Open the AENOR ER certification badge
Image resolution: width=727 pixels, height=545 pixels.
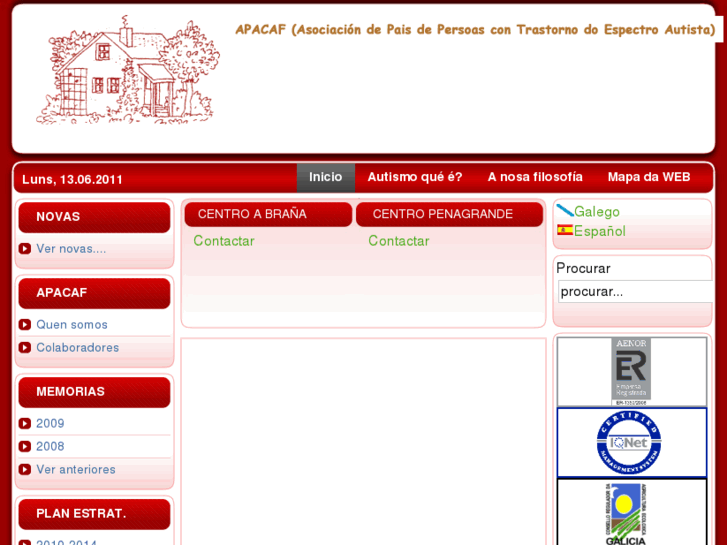point(631,372)
